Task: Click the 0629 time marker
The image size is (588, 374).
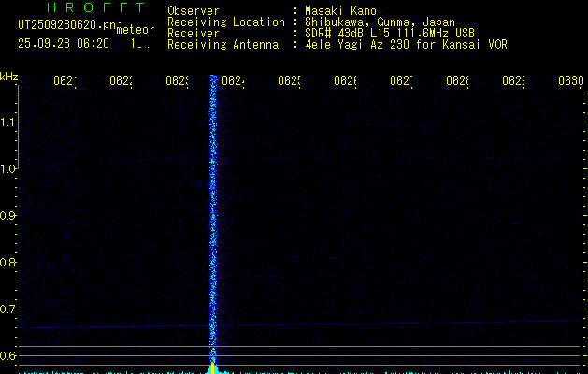Action: coord(513,81)
